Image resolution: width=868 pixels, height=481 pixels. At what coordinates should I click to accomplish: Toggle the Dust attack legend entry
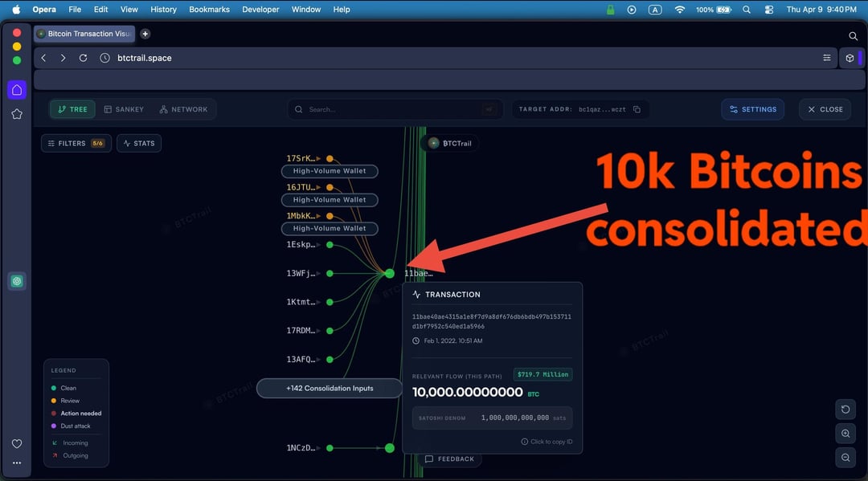pos(77,426)
